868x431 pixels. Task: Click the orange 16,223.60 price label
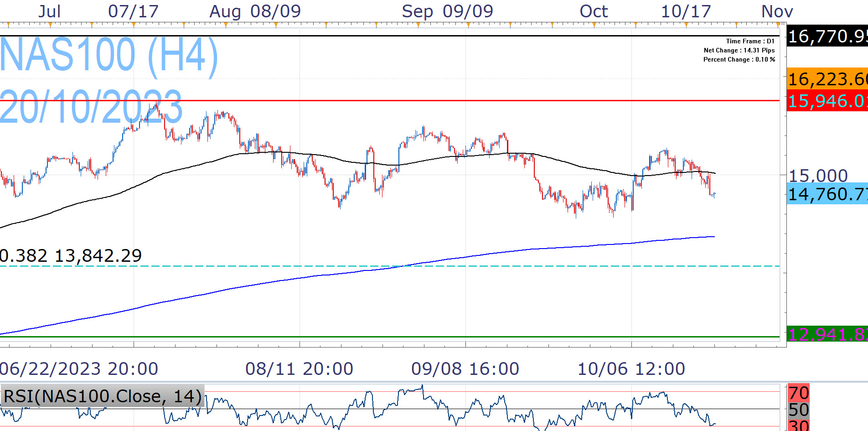click(x=827, y=79)
